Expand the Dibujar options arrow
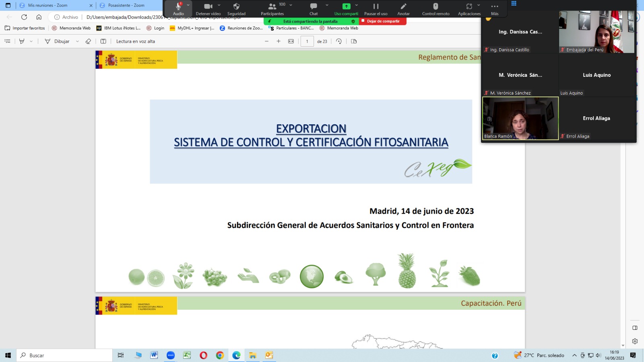The image size is (644, 362). (77, 41)
